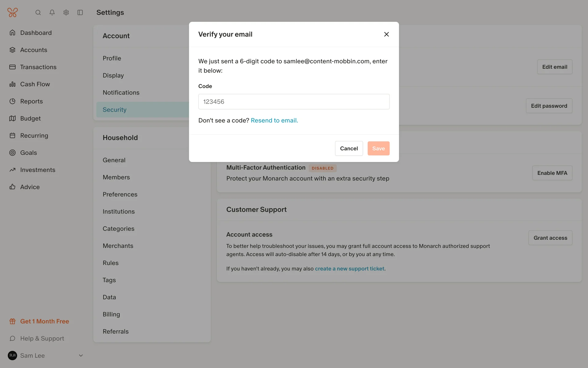Click the settings gear icon
Image resolution: width=588 pixels, height=368 pixels.
coord(66,13)
